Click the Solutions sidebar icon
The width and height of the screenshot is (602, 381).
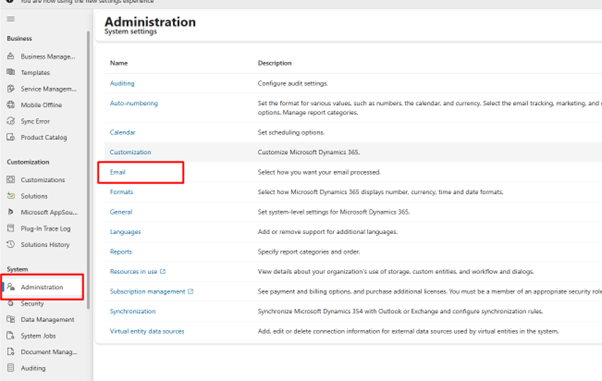(x=11, y=196)
